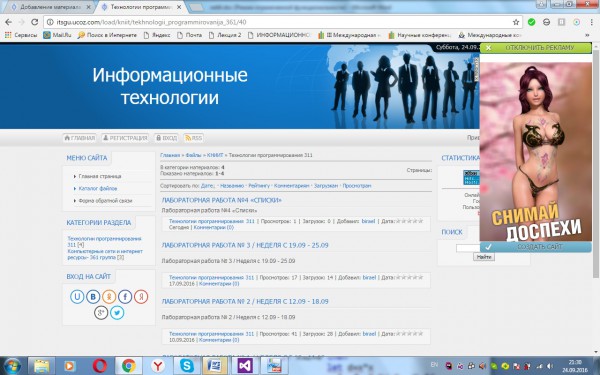Click ОТКЛЮЧИТЬ РЕКЛАМУ button
Image resolution: width=600 pixels, height=375 pixels.
pyautogui.click(x=536, y=48)
